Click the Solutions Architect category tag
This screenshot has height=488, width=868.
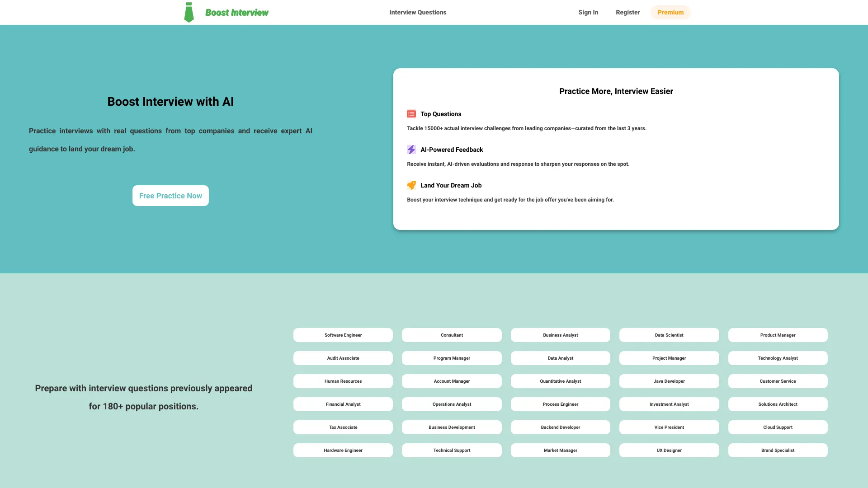point(778,404)
